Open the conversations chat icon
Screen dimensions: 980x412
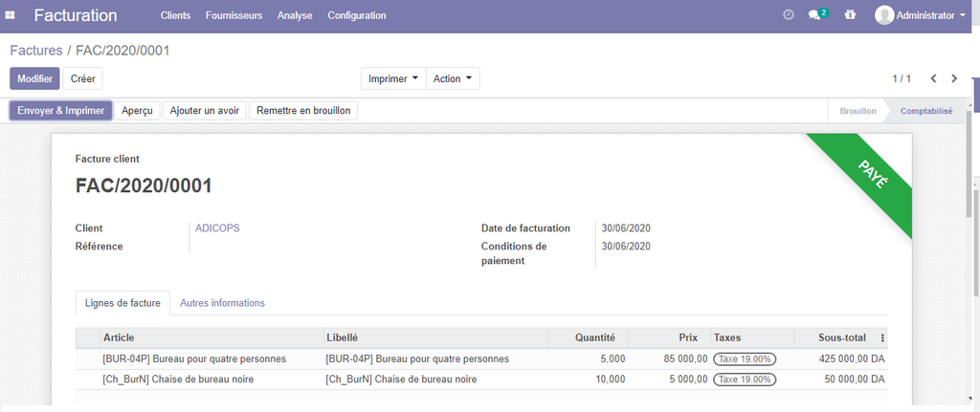[814, 15]
